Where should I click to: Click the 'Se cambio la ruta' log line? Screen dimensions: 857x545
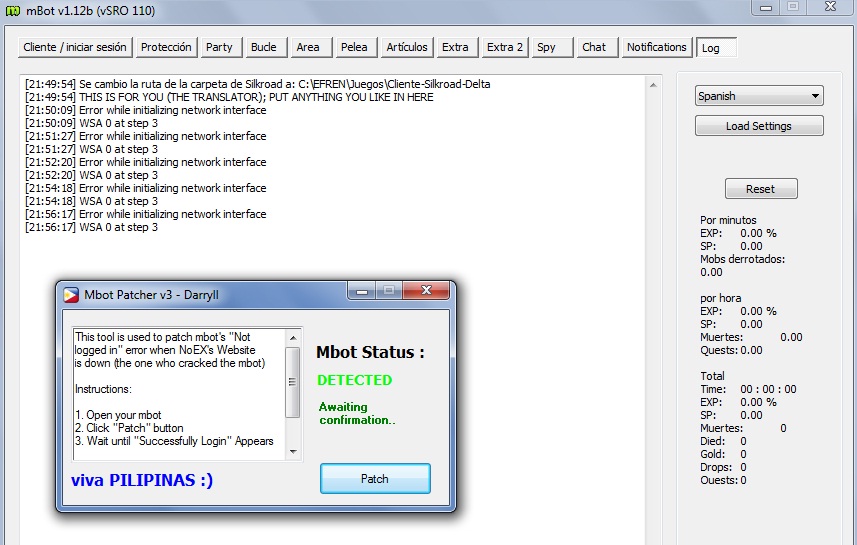[x=257, y=84]
